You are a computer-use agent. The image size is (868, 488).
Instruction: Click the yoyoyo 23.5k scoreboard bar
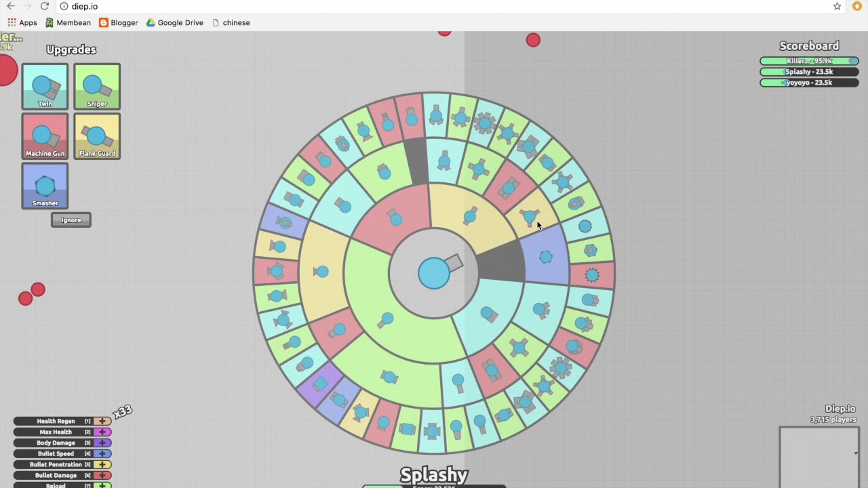point(809,83)
